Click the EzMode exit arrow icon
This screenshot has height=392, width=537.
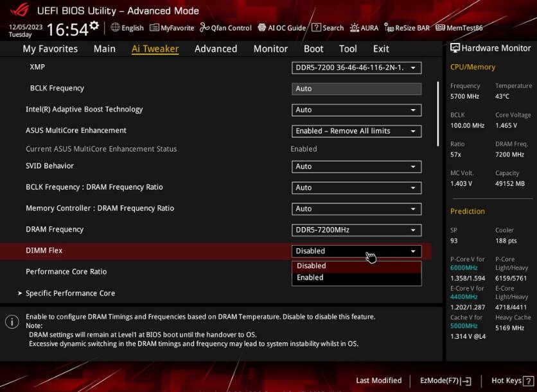(466, 380)
